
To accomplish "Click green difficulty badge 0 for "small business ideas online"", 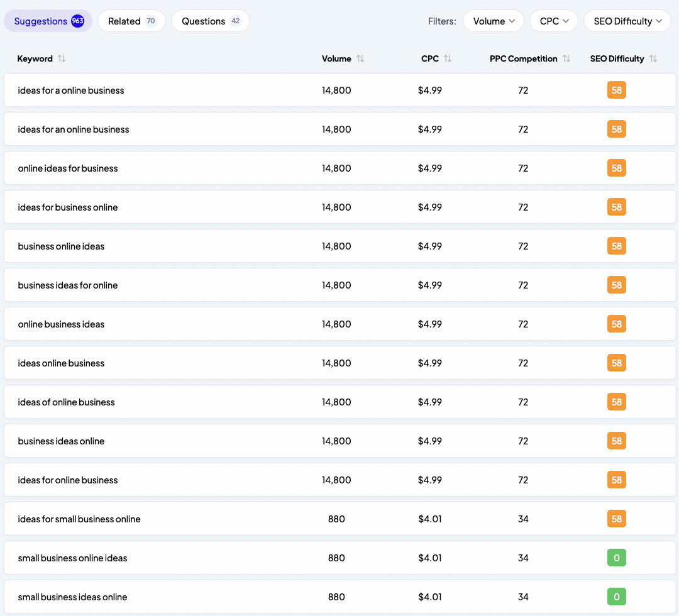I will [617, 597].
